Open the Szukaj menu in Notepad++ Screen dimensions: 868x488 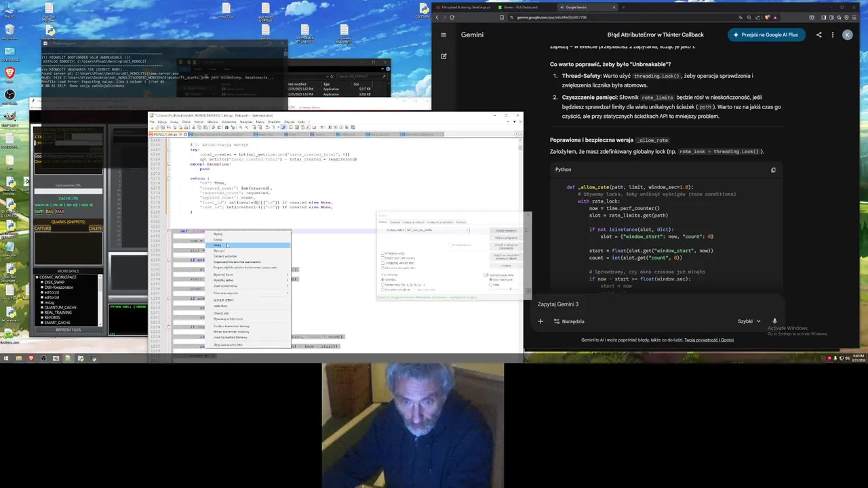coord(174,122)
